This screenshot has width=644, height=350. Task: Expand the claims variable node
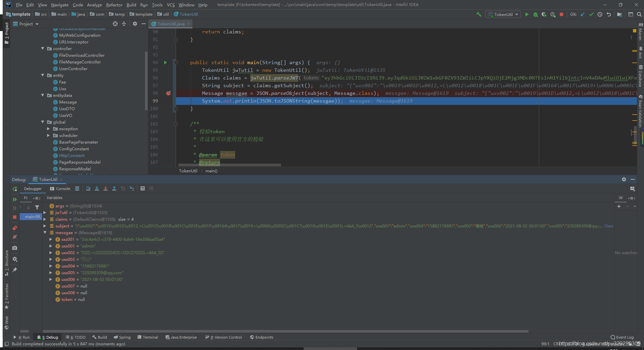point(45,219)
